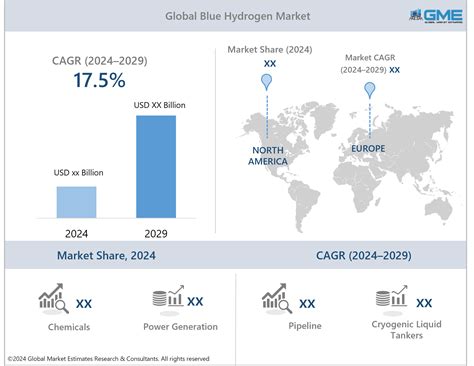Image resolution: width=474 pixels, height=366 pixels.
Task: Click the 'EUROPE' region label
Action: (x=368, y=149)
